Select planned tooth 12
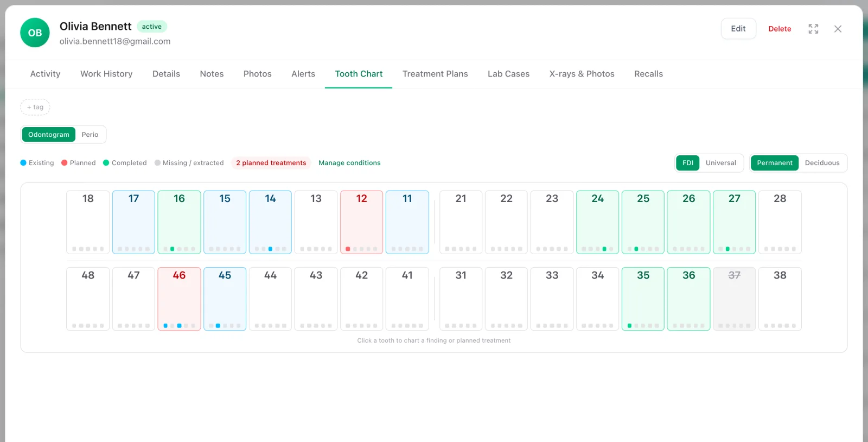The width and height of the screenshot is (868, 442). pyautogui.click(x=361, y=222)
